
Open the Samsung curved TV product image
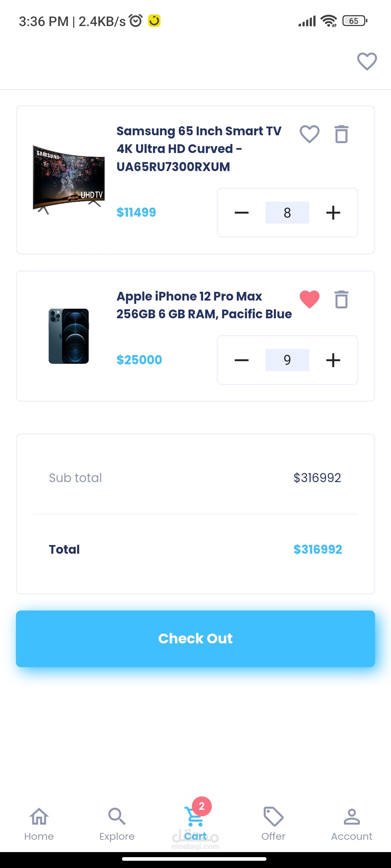(x=69, y=180)
